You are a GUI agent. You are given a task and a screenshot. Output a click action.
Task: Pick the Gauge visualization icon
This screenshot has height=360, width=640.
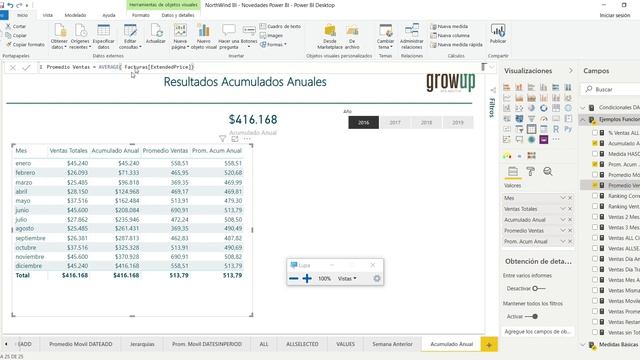pyautogui.click(x=544, y=118)
